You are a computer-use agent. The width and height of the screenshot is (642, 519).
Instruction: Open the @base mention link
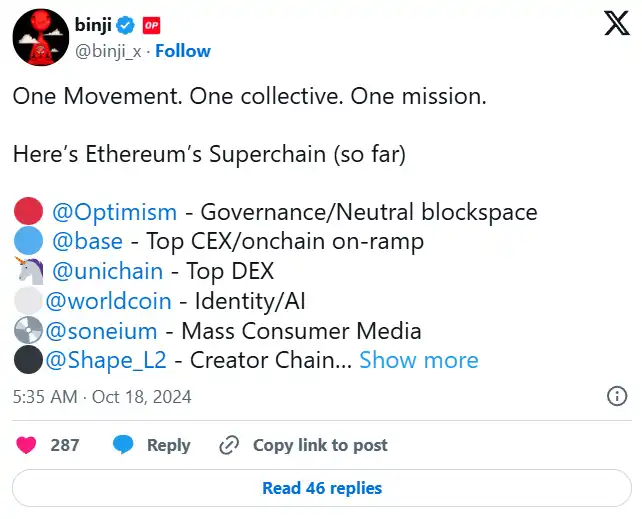pyautogui.click(x=87, y=241)
